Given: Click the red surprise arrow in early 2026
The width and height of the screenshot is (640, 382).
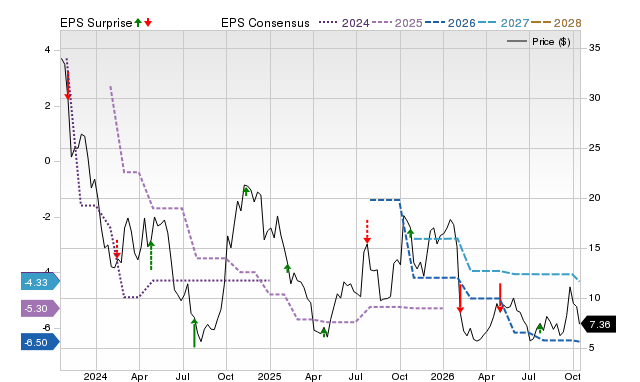Looking at the screenshot, I should click(460, 298).
